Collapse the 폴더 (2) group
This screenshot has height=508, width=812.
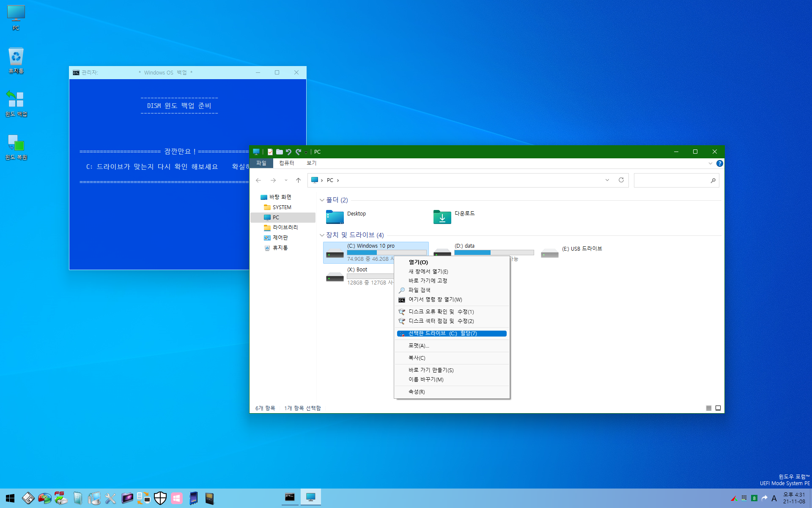(x=322, y=200)
